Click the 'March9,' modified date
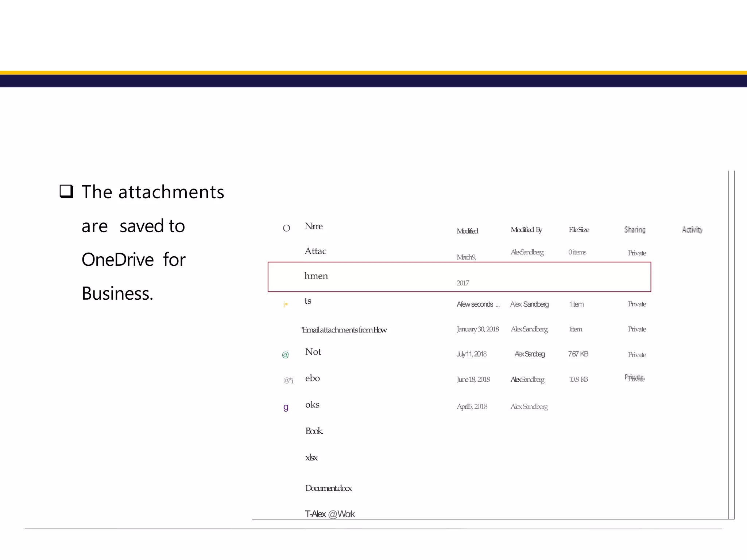The width and height of the screenshot is (747, 560). tap(467, 257)
